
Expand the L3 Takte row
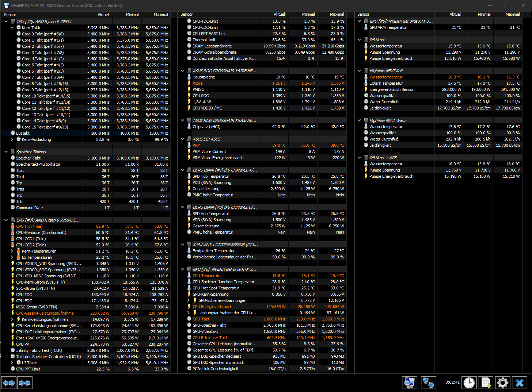(x=12, y=363)
